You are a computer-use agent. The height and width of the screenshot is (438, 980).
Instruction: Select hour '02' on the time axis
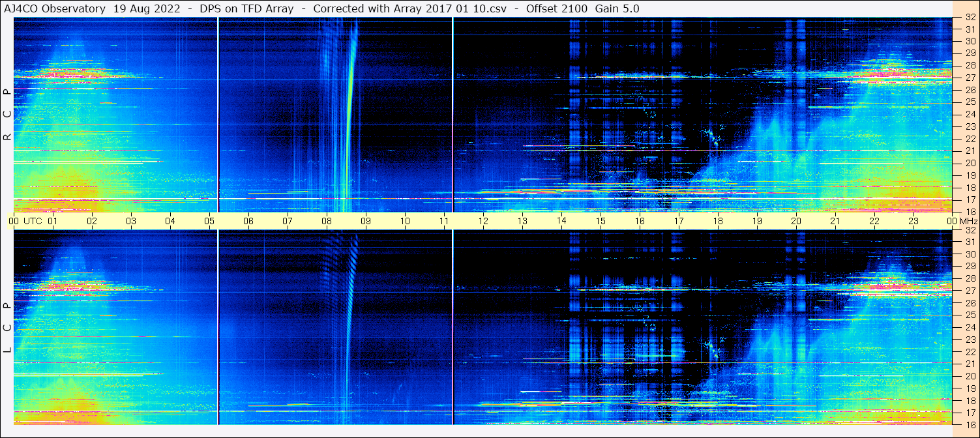coord(93,221)
